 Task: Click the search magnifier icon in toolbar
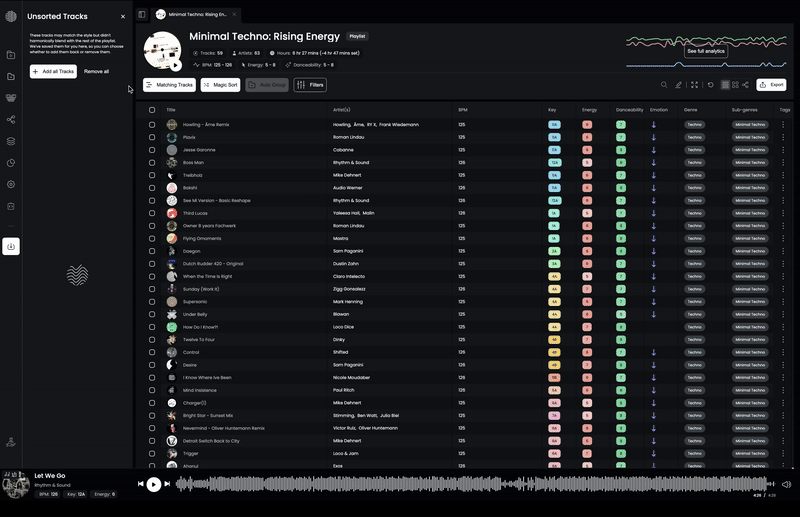tap(664, 85)
